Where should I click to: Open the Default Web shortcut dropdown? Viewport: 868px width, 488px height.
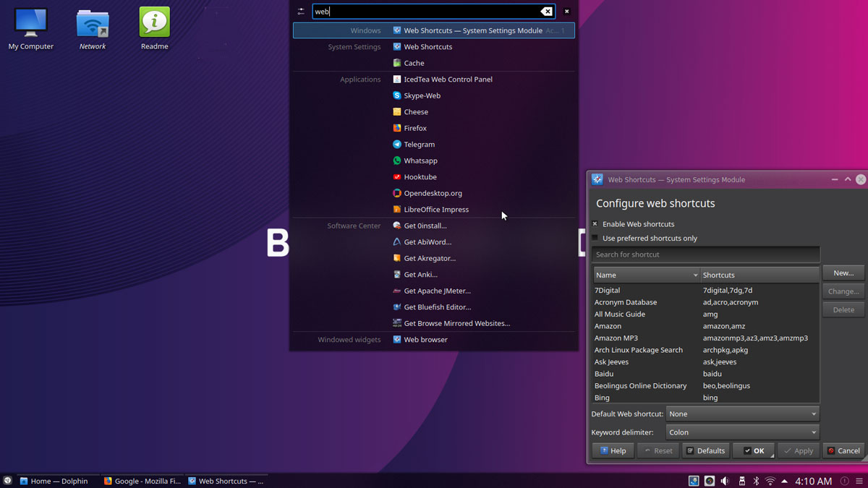742,414
